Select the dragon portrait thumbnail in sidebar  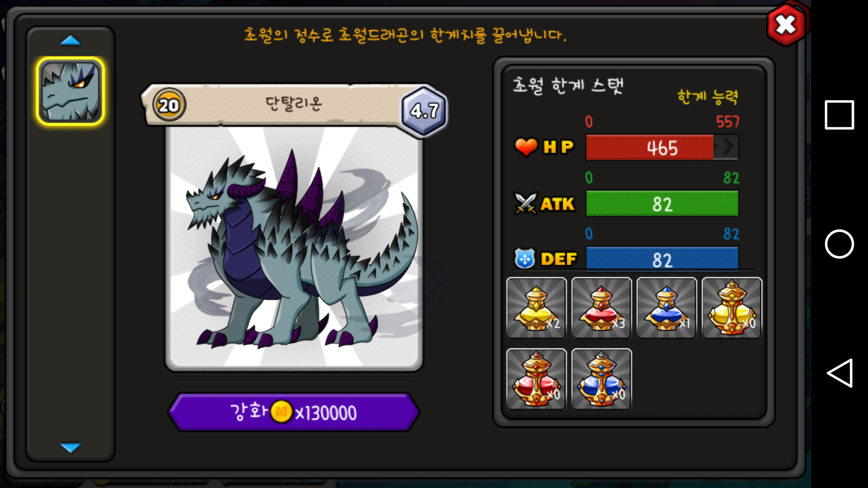[x=70, y=91]
